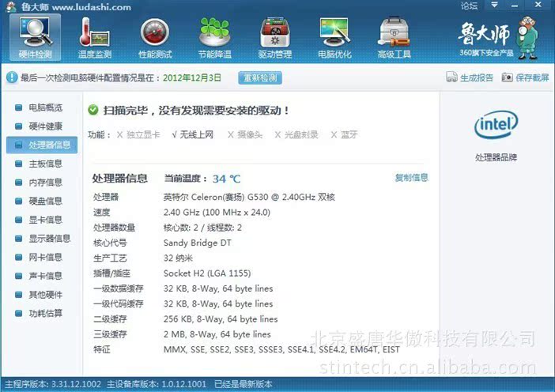
Task: Open the 温度监测 temperature monitor
Action: (x=94, y=37)
